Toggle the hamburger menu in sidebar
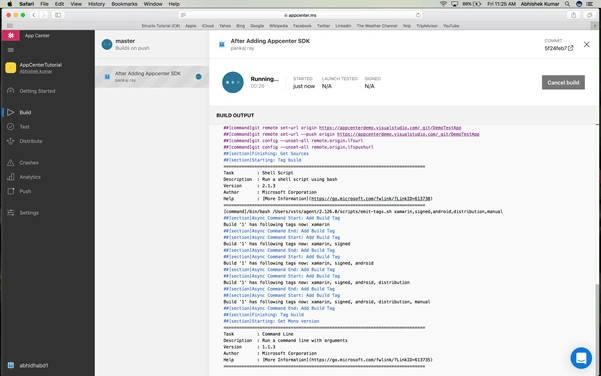 (11, 50)
